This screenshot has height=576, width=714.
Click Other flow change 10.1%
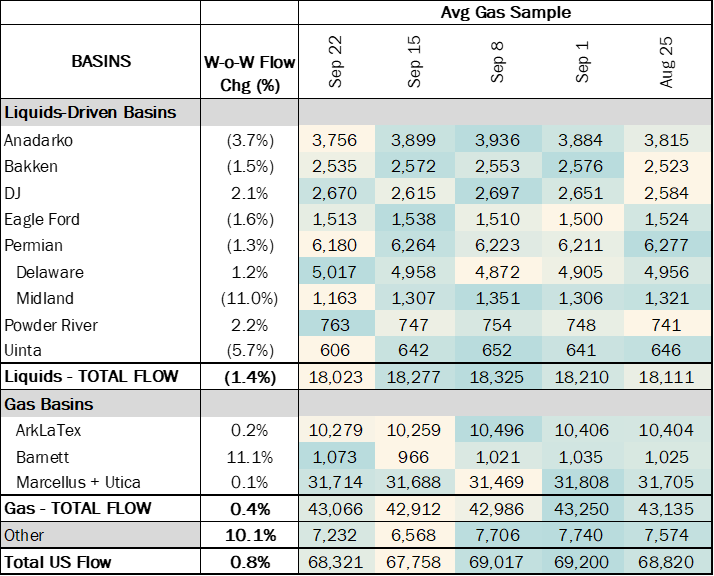point(250,535)
